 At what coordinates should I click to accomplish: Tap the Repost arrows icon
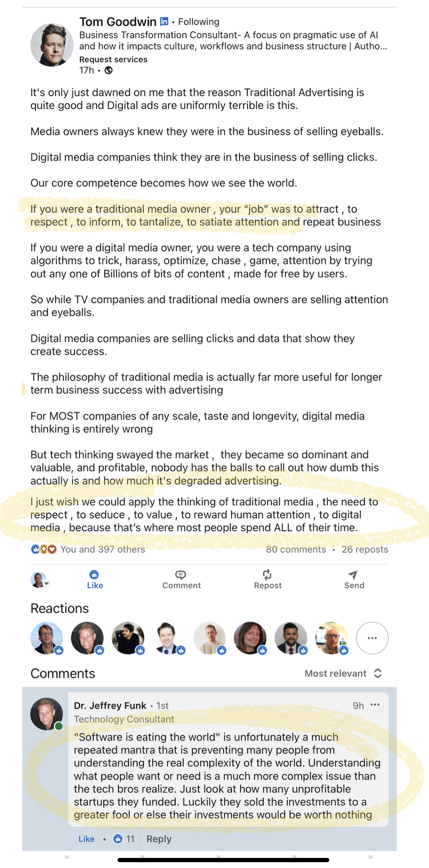click(267, 575)
